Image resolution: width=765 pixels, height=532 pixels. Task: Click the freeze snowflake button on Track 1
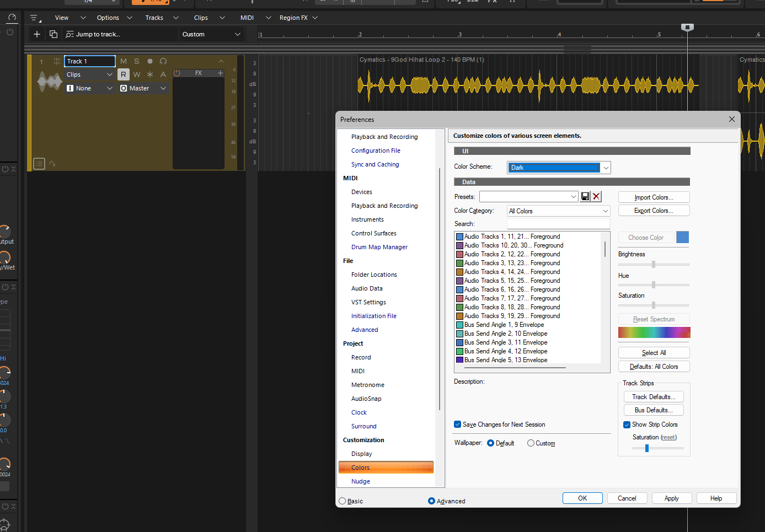pyautogui.click(x=150, y=74)
